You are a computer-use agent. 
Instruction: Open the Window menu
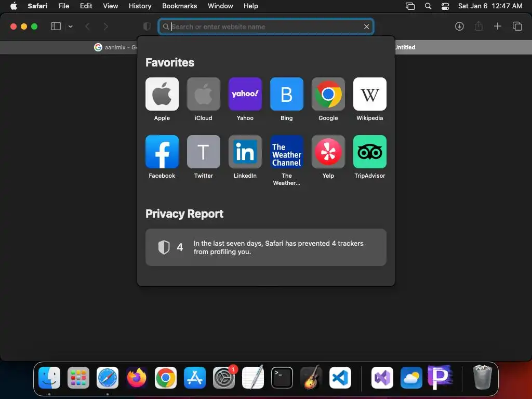pyautogui.click(x=220, y=6)
